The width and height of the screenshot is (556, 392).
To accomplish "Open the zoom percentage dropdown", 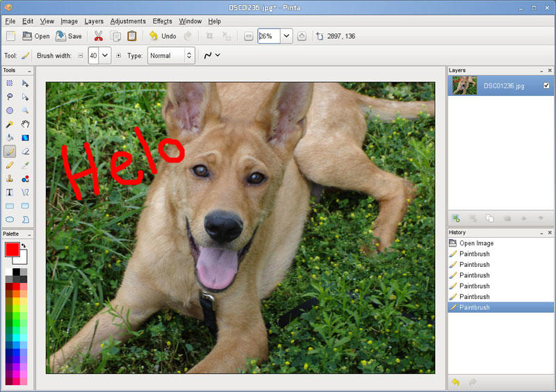I will coord(286,36).
